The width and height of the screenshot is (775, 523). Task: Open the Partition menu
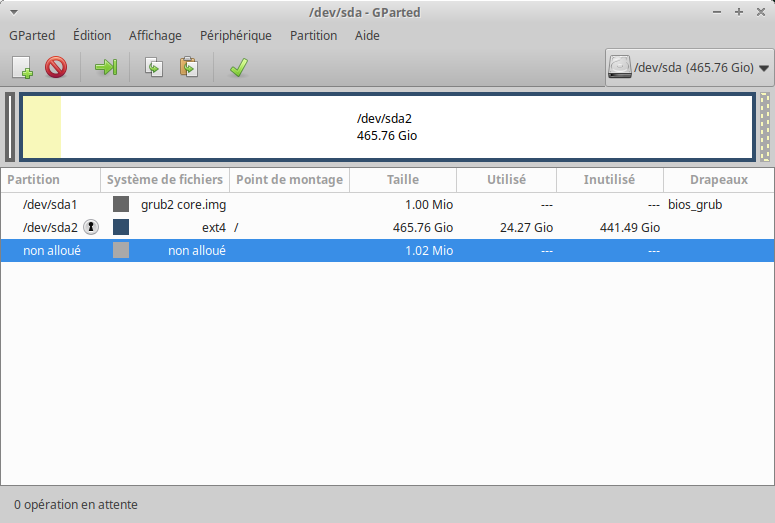tap(313, 36)
